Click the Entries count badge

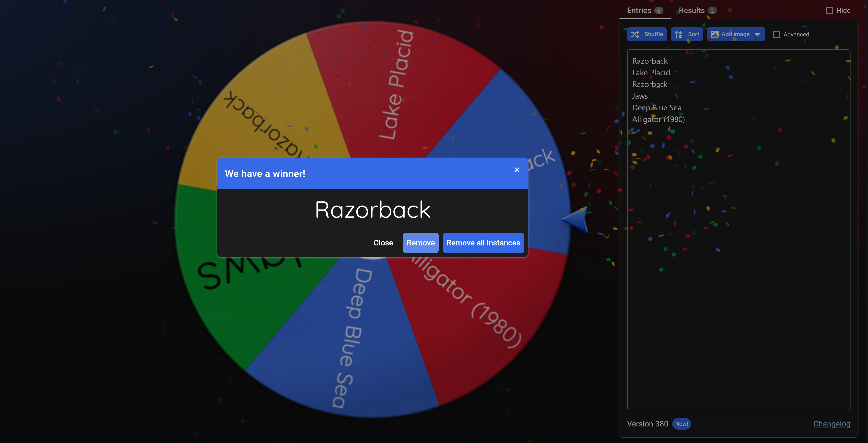(x=658, y=10)
